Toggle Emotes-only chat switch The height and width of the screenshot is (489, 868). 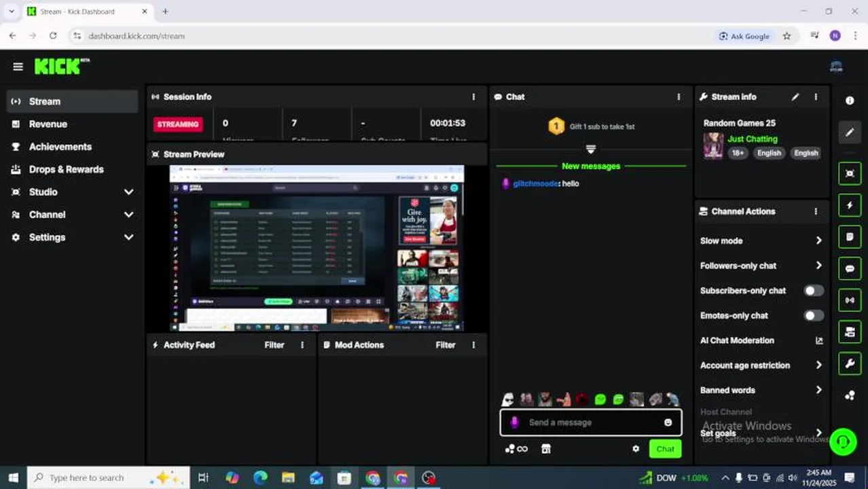click(x=814, y=315)
